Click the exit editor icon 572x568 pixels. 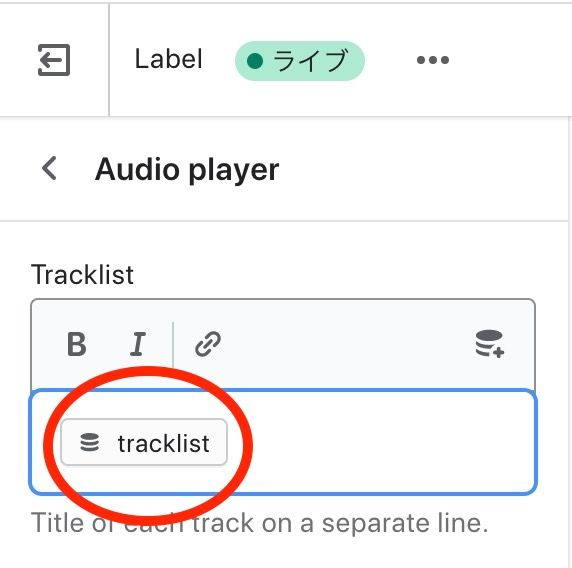coord(54,60)
